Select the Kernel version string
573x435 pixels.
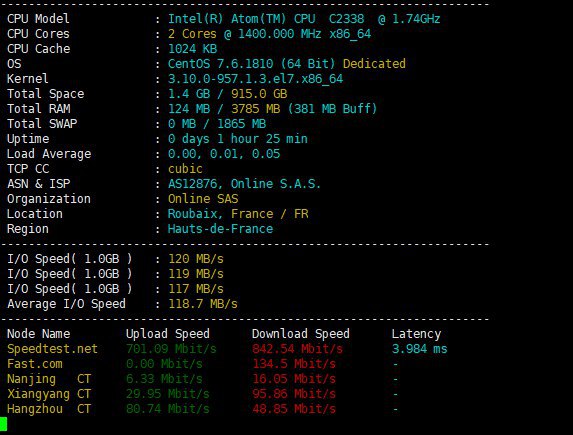[255, 79]
